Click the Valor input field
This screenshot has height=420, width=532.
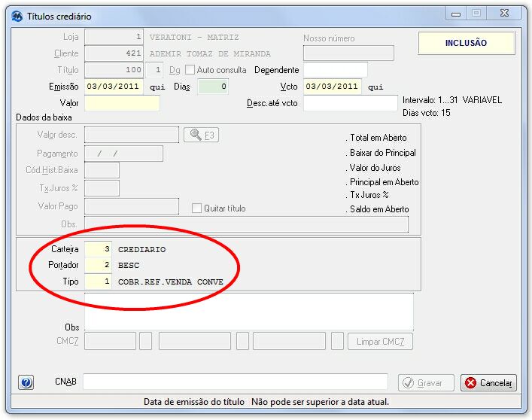click(x=122, y=103)
